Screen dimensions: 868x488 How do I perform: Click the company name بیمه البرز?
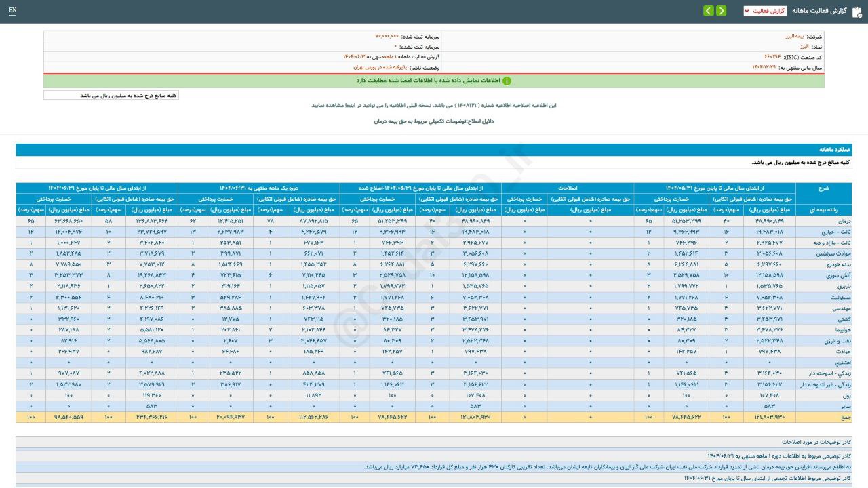(789, 37)
